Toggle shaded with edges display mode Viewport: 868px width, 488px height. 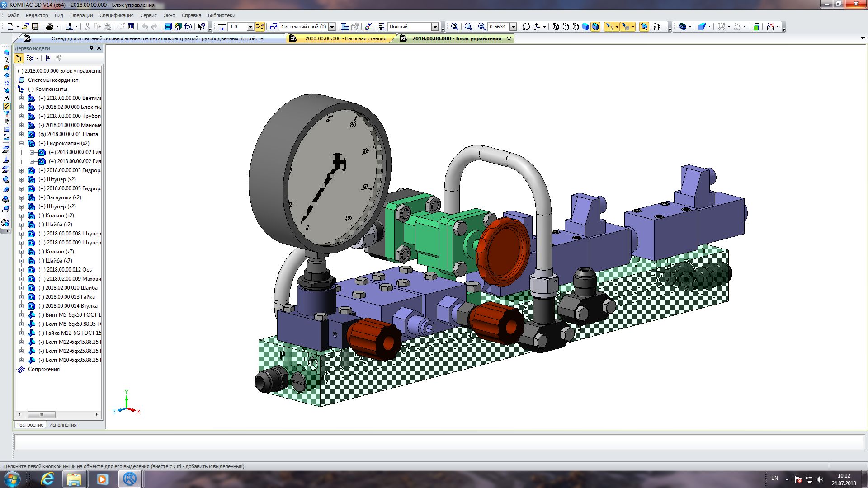tap(595, 27)
